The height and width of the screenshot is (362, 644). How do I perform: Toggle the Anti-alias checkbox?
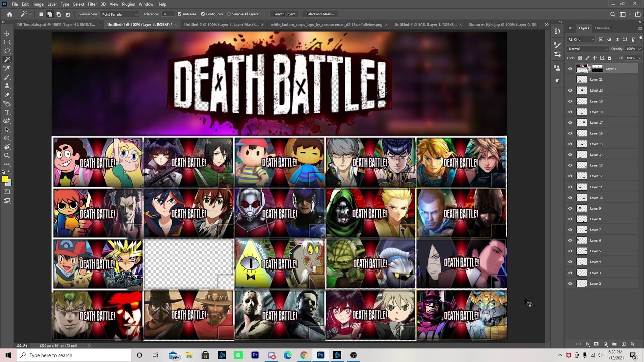180,14
